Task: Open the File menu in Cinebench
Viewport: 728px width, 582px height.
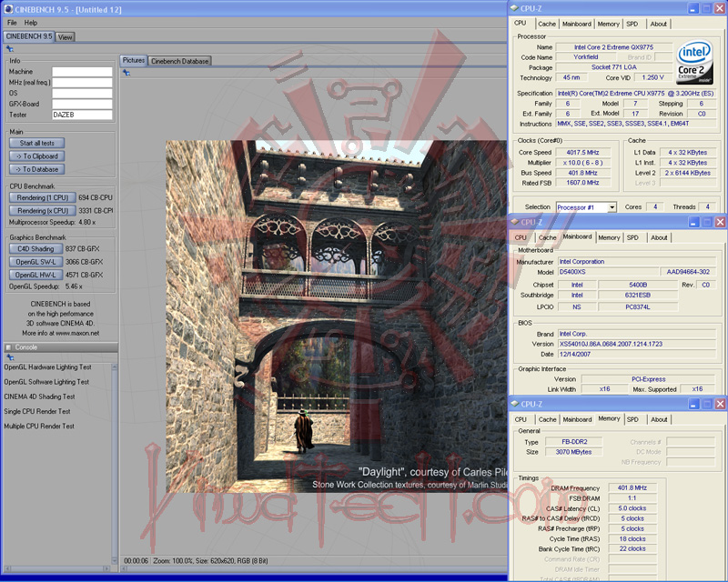Action: click(x=12, y=23)
